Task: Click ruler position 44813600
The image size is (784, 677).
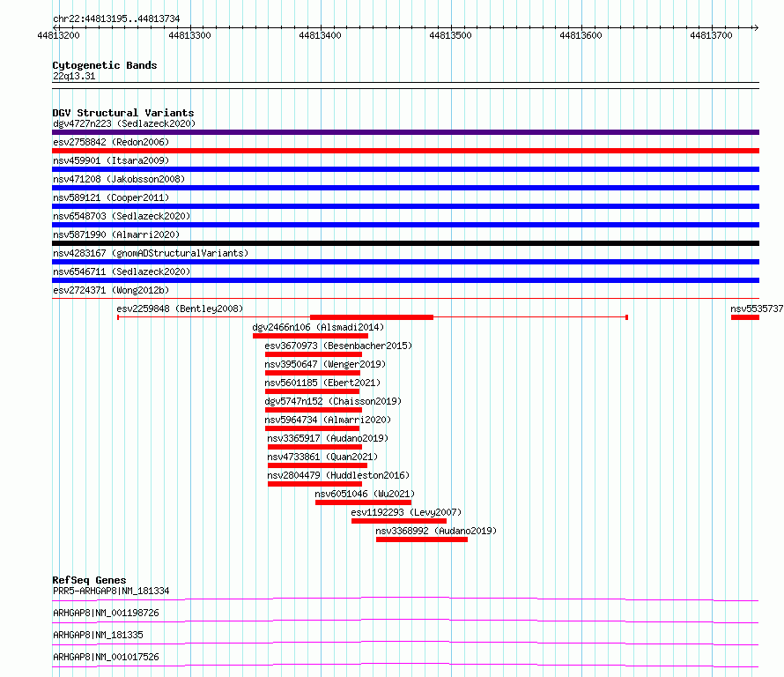Action: point(581,35)
